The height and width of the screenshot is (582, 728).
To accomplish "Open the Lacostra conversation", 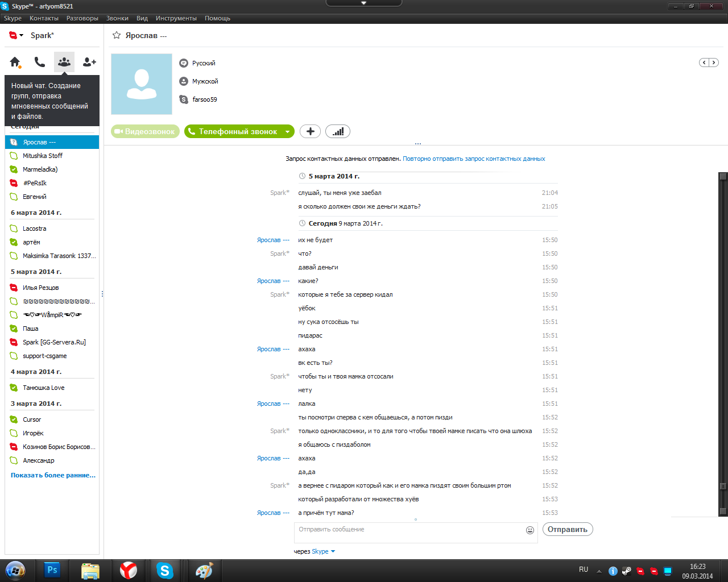I will [x=52, y=228].
